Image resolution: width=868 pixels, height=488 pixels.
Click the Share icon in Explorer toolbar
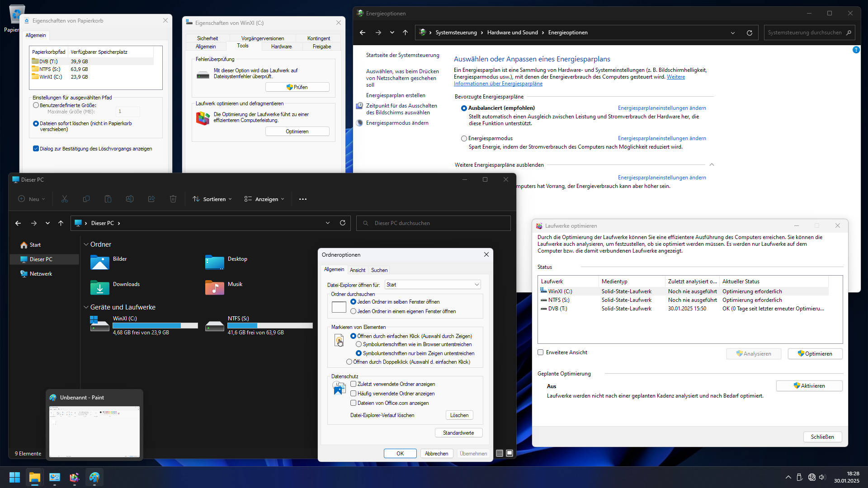[x=151, y=199]
